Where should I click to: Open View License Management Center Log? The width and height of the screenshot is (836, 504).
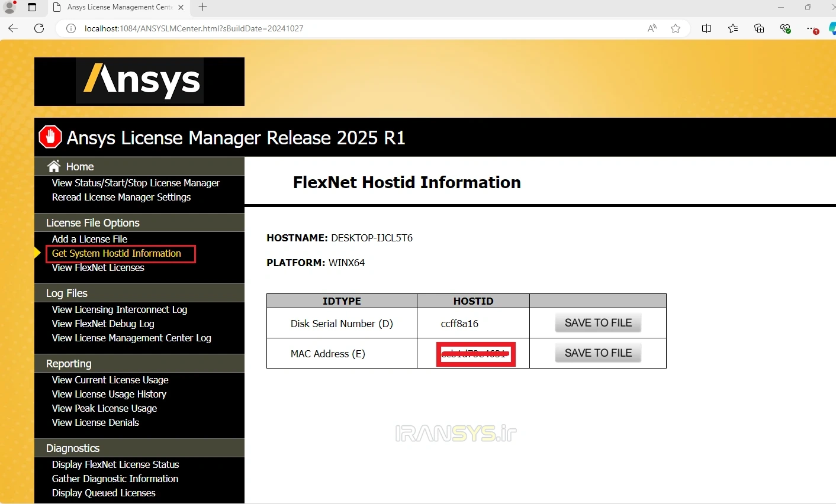pos(131,338)
